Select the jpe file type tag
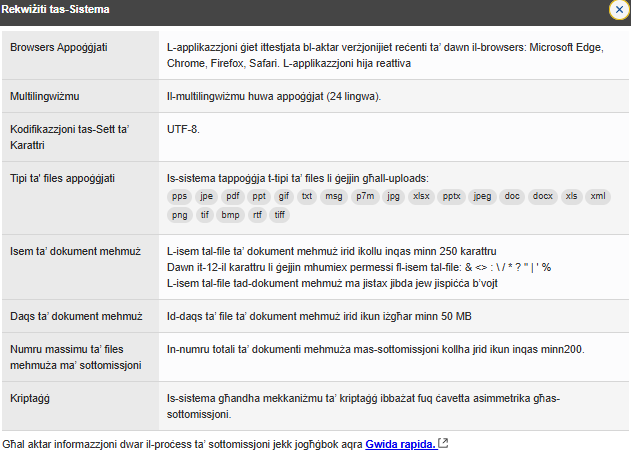 (x=206, y=196)
